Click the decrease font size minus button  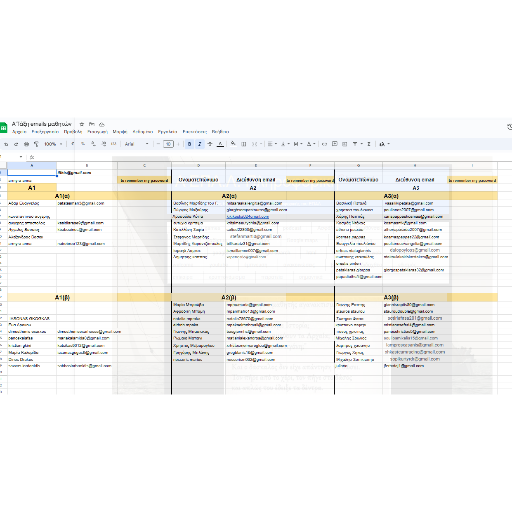pos(158,144)
